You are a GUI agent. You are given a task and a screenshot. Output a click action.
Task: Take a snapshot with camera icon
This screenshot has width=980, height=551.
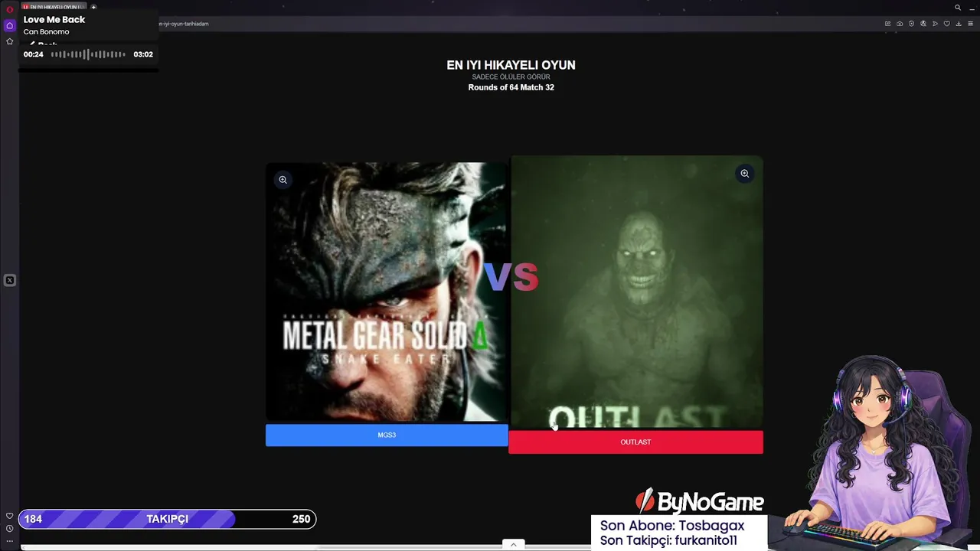pos(900,24)
